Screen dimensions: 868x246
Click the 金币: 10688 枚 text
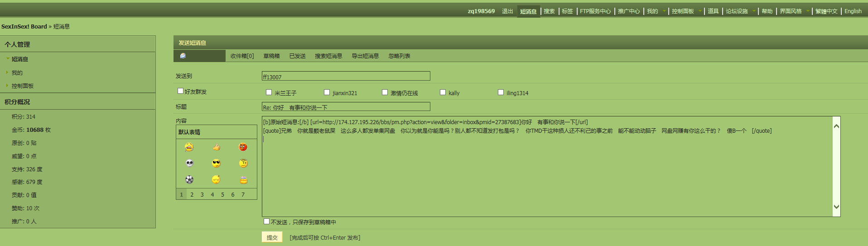click(31, 130)
